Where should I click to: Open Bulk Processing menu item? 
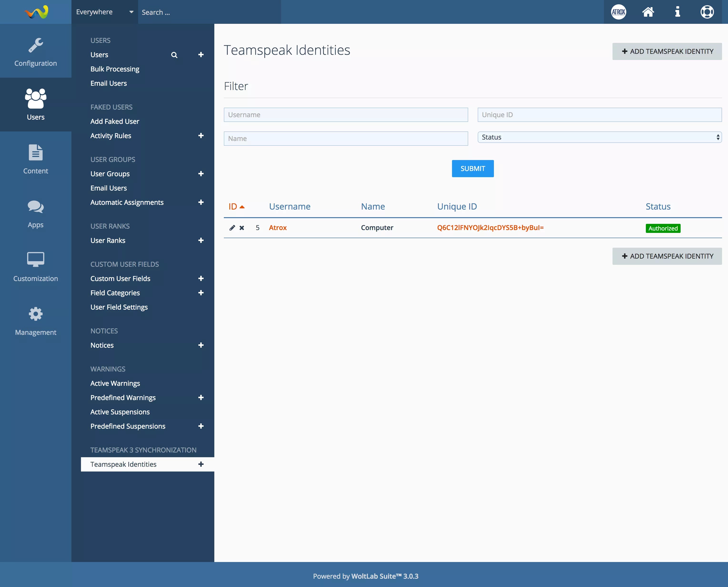coord(115,69)
